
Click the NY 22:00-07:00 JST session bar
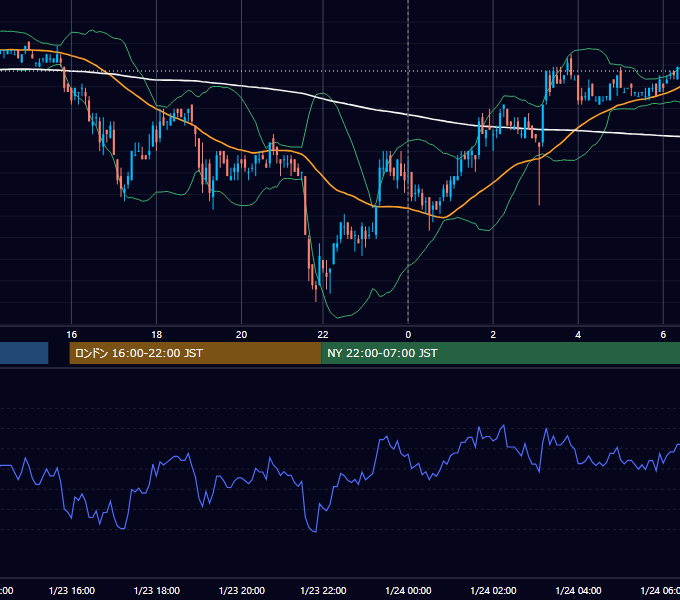point(500,353)
